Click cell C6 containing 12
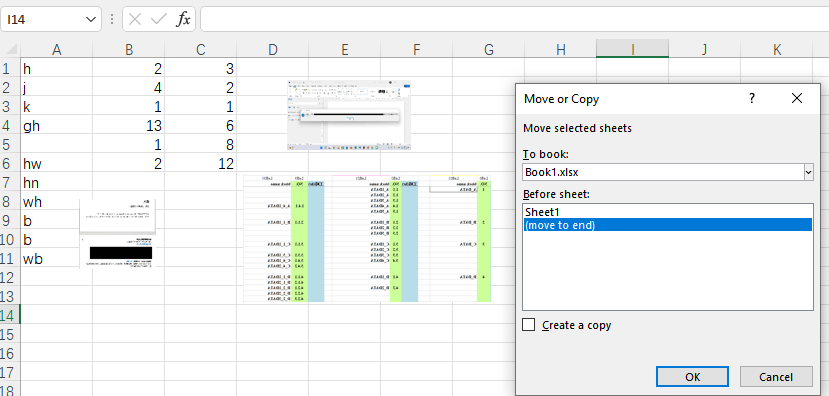Screen dimensions: 829x396 (x=200, y=164)
